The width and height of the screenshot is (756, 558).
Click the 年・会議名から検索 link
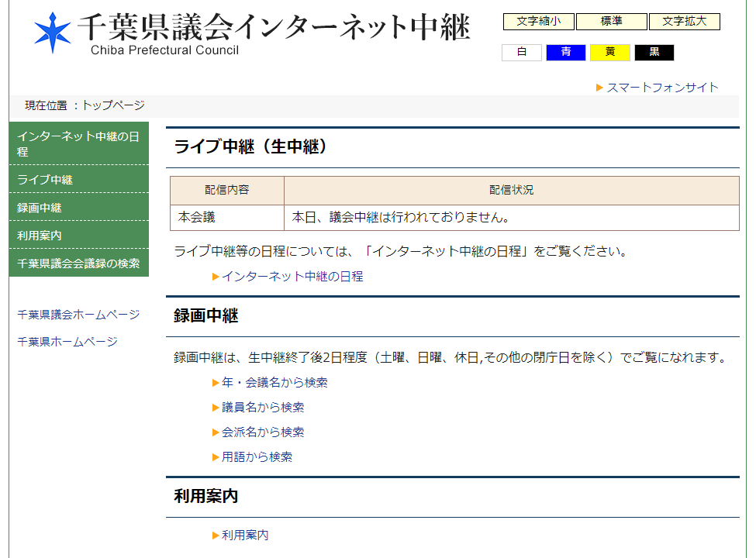274,383
